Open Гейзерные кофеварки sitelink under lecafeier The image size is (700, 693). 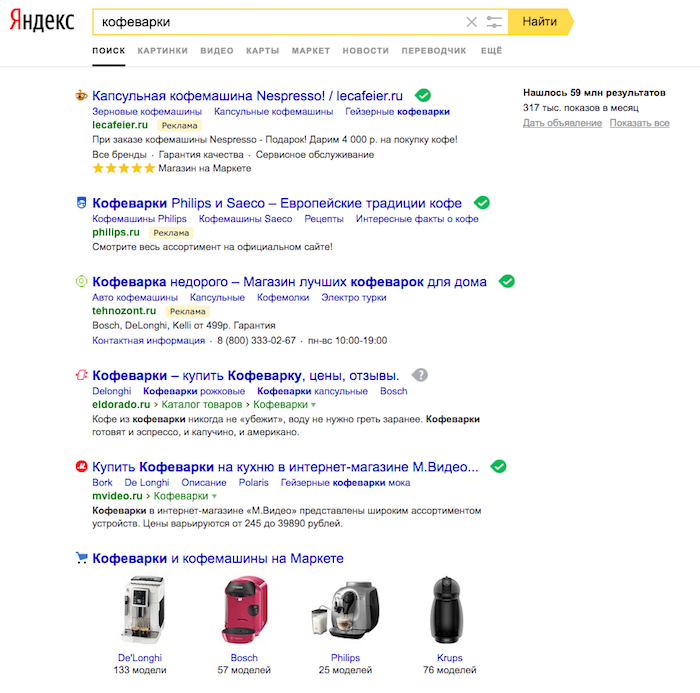[x=397, y=111]
